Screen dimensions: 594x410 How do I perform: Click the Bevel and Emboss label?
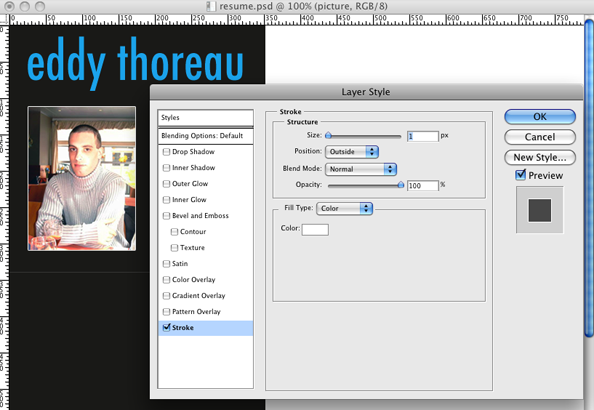[x=200, y=216]
